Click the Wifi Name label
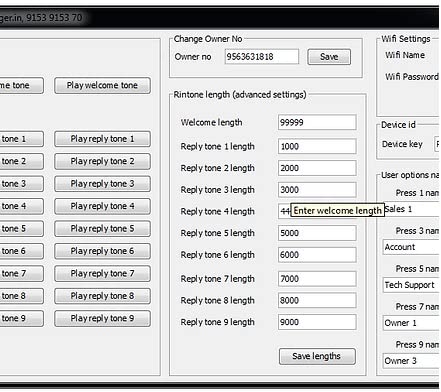The height and width of the screenshot is (392, 441). [405, 55]
